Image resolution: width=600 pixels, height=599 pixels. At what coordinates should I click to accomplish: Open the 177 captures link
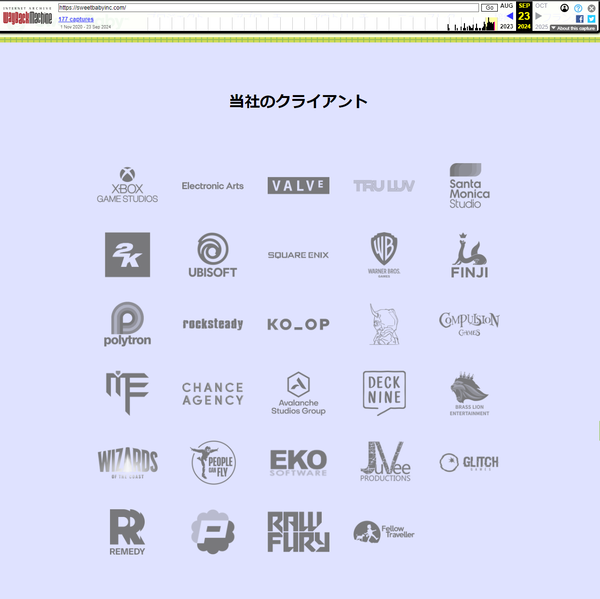[76, 19]
